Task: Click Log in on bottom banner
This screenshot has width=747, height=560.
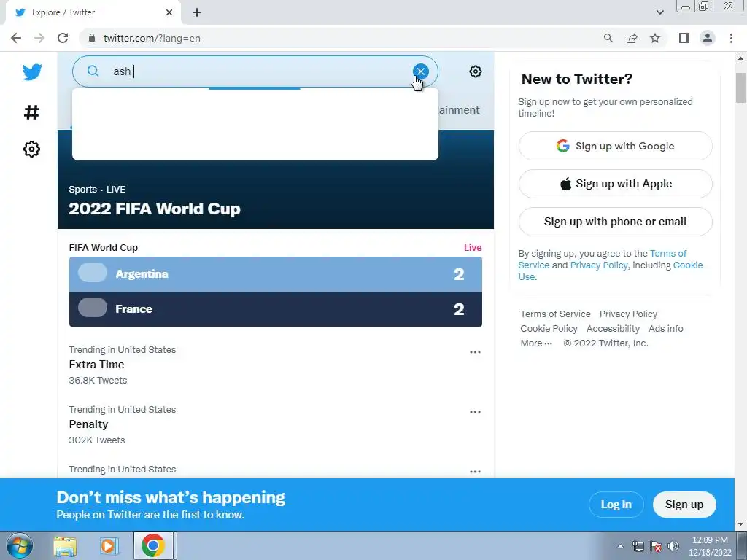Action: pyautogui.click(x=616, y=505)
